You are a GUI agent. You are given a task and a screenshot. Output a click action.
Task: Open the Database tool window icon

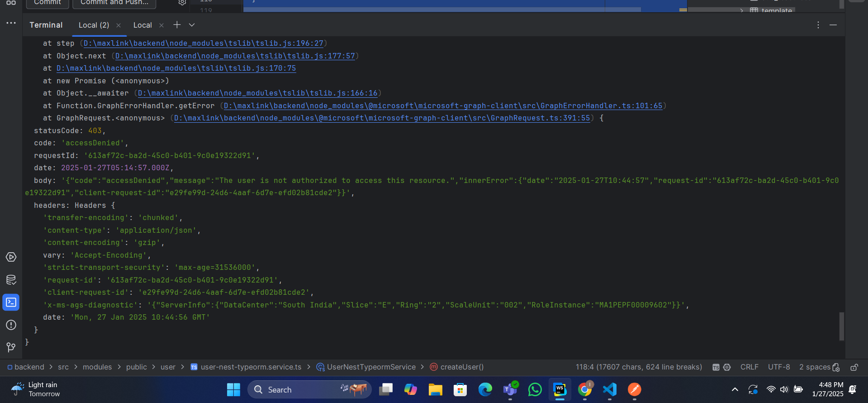(11, 280)
